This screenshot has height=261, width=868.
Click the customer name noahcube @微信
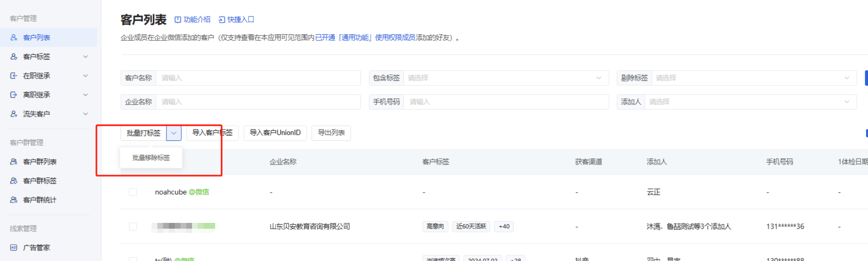(182, 192)
